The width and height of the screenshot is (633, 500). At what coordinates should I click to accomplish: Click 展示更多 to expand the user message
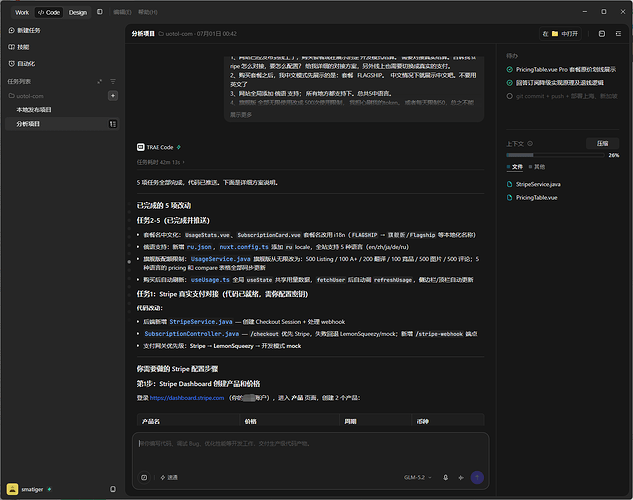point(241,115)
